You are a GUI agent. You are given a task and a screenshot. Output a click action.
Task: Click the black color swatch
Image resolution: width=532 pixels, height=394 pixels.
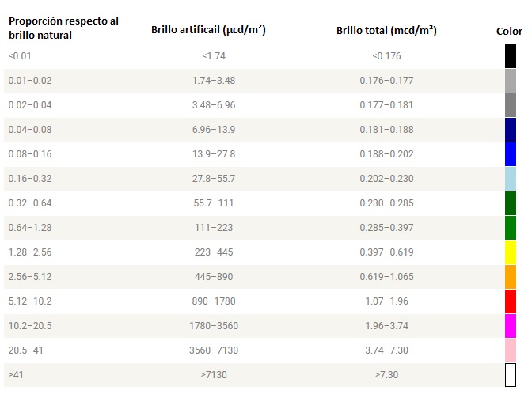point(511,56)
